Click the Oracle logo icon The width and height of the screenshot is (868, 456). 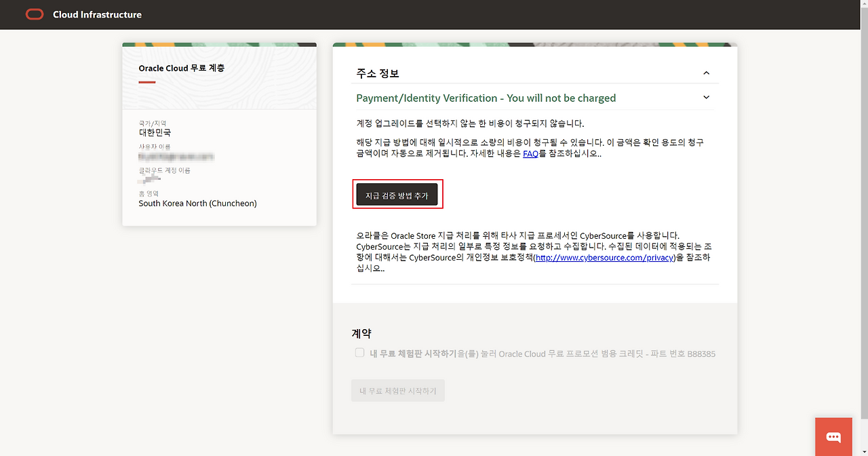pyautogui.click(x=35, y=14)
